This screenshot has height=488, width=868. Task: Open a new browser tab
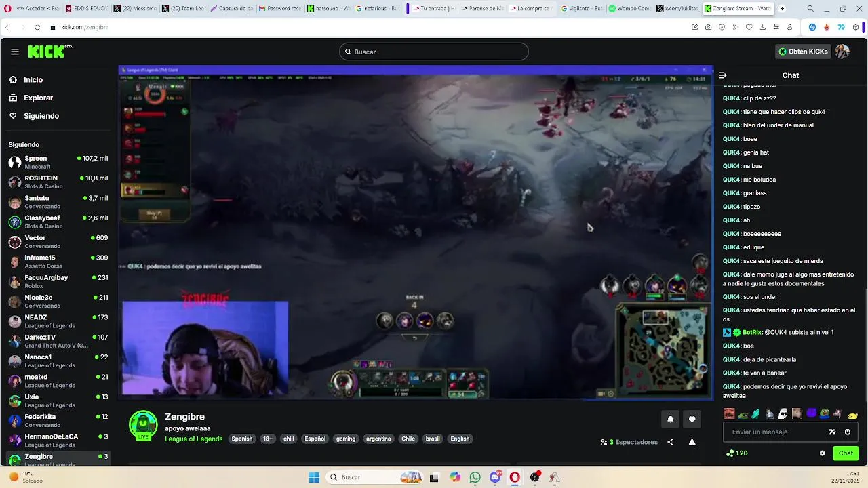point(782,9)
